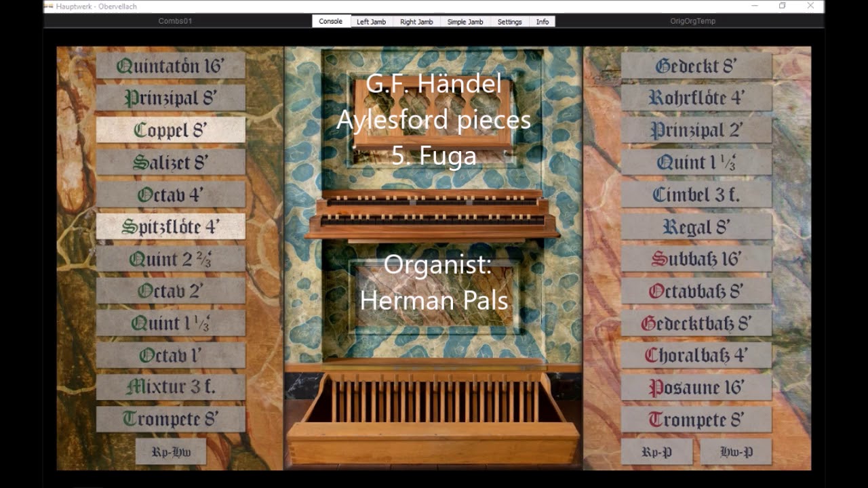Image resolution: width=868 pixels, height=488 pixels.
Task: Restore down the Hauptwerk window
Action: [x=783, y=5]
